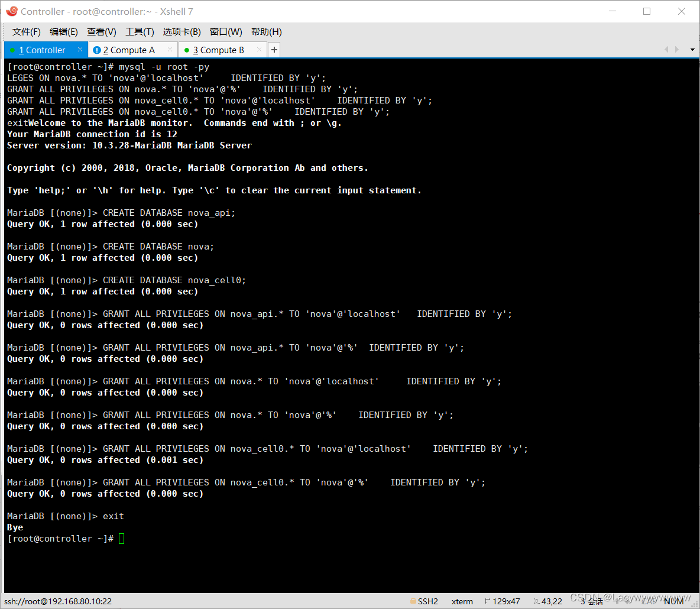Viewport: 700px width, 609px height.
Task: Click the SSH2 lock icon in status bar
Action: (x=413, y=601)
